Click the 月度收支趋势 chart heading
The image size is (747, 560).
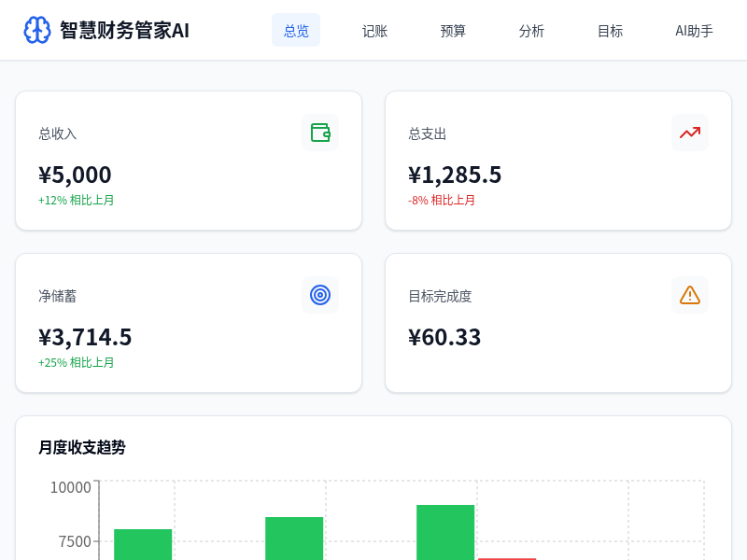(x=82, y=447)
